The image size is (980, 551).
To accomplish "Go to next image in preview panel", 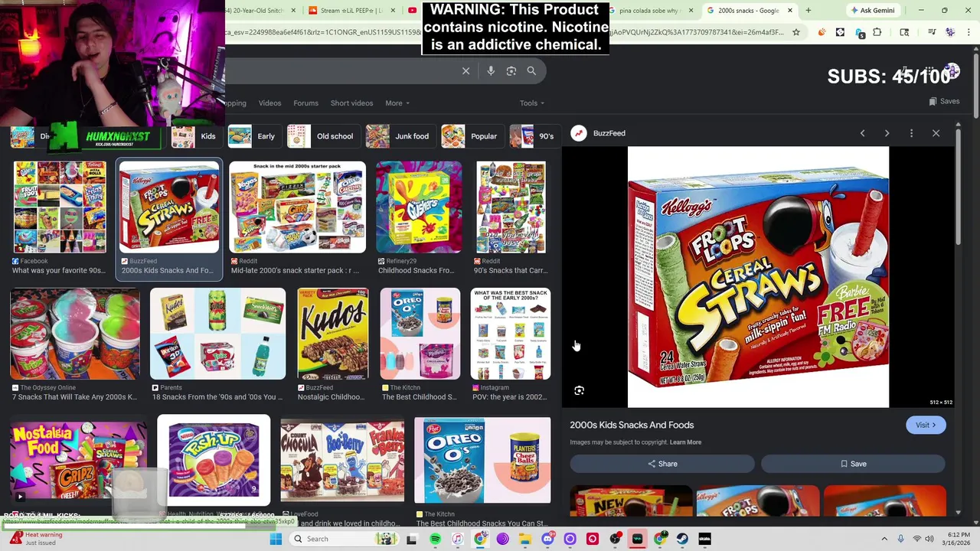I will (x=887, y=133).
